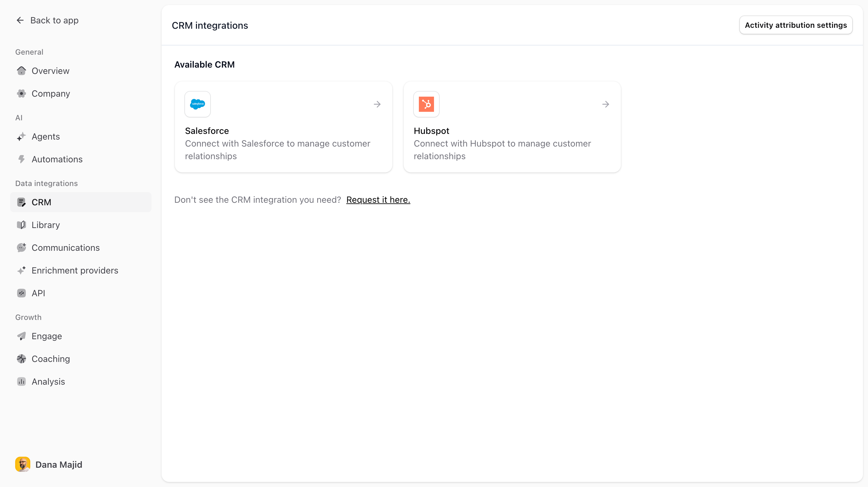
Task: Open the Library page
Action: pos(81,225)
